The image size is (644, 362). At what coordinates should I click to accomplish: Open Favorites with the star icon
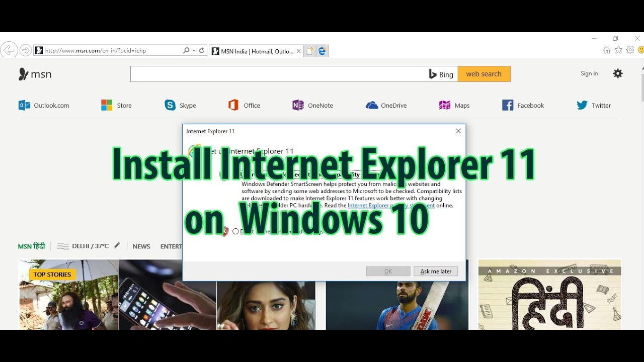coord(618,50)
